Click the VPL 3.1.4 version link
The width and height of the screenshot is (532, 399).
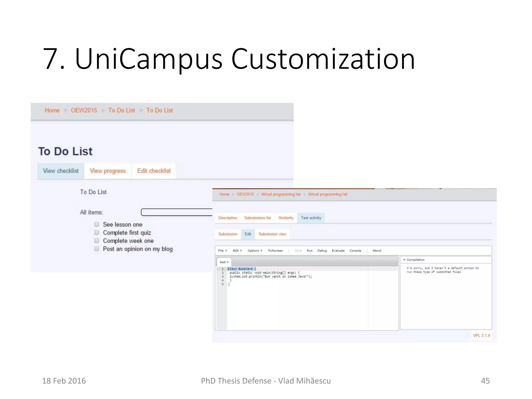(x=481, y=335)
